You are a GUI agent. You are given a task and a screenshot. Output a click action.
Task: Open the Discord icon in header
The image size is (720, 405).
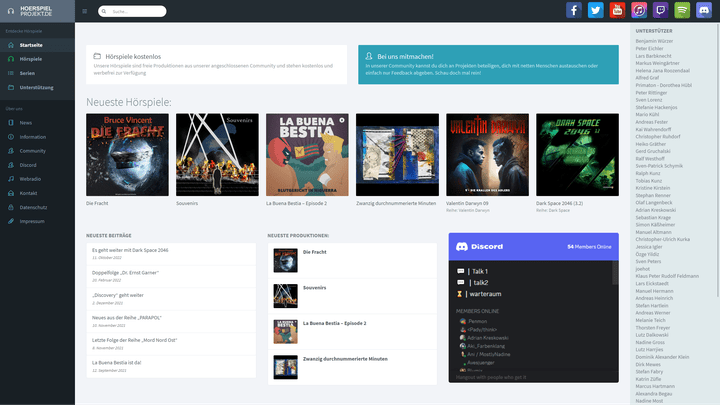703,10
